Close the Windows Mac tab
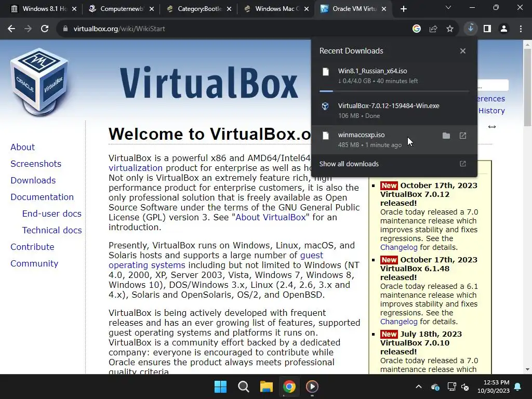 click(307, 9)
